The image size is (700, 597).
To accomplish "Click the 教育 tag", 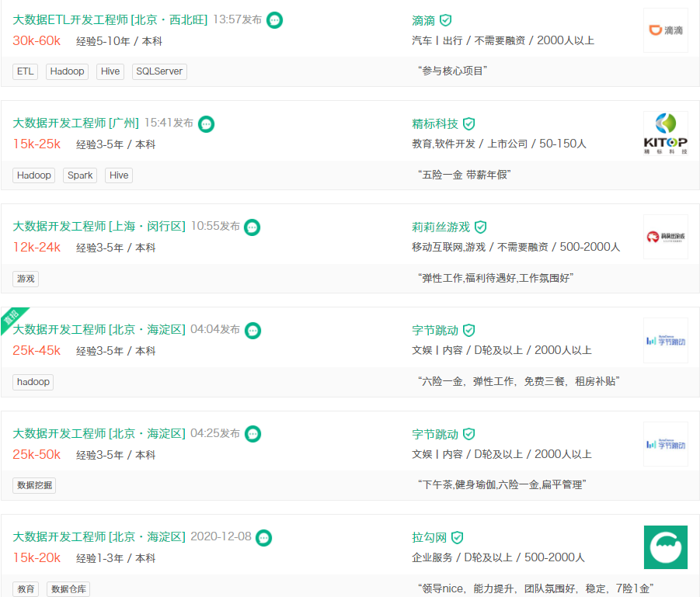I will [26, 589].
